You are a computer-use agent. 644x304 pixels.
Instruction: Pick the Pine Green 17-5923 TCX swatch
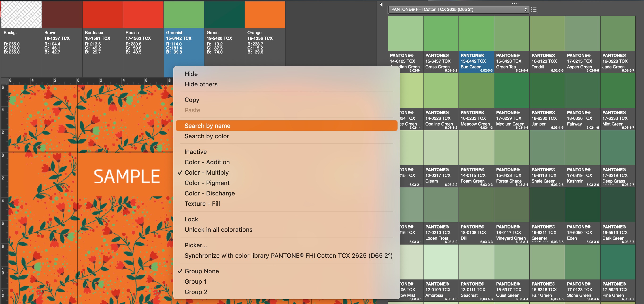[618, 262]
